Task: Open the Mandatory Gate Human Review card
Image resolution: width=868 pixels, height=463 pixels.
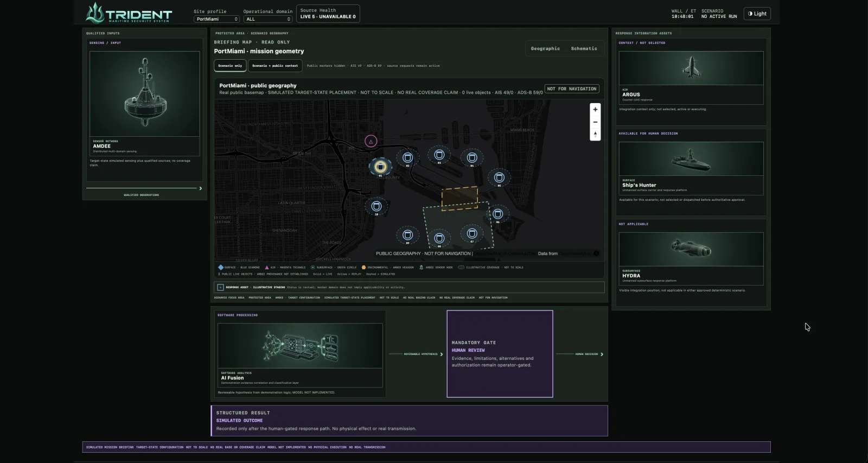Action: (500, 354)
